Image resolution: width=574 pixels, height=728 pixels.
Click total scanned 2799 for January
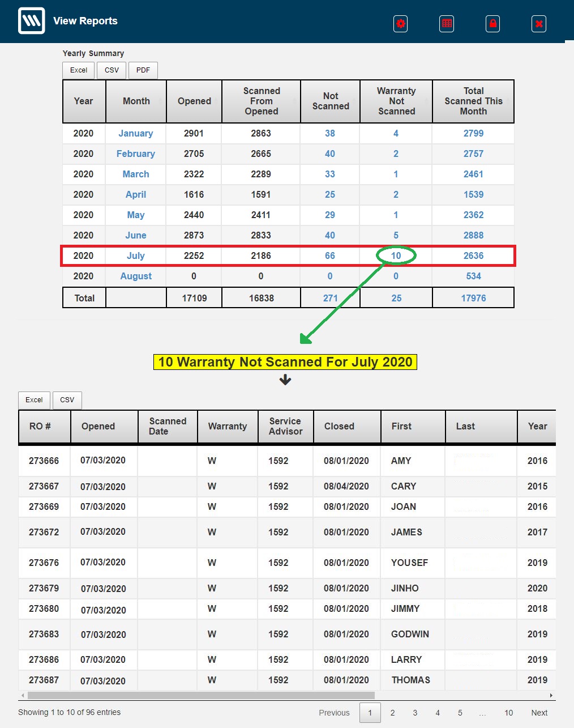[x=473, y=133]
